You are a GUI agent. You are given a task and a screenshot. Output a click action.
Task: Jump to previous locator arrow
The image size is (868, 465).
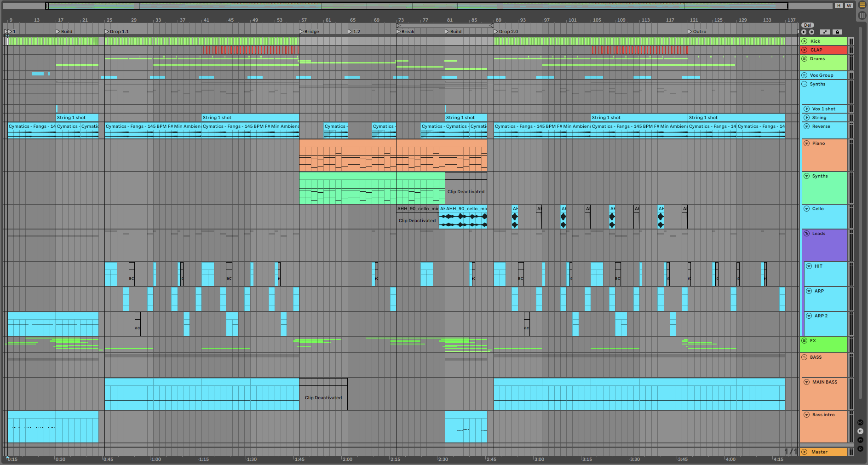tap(804, 32)
